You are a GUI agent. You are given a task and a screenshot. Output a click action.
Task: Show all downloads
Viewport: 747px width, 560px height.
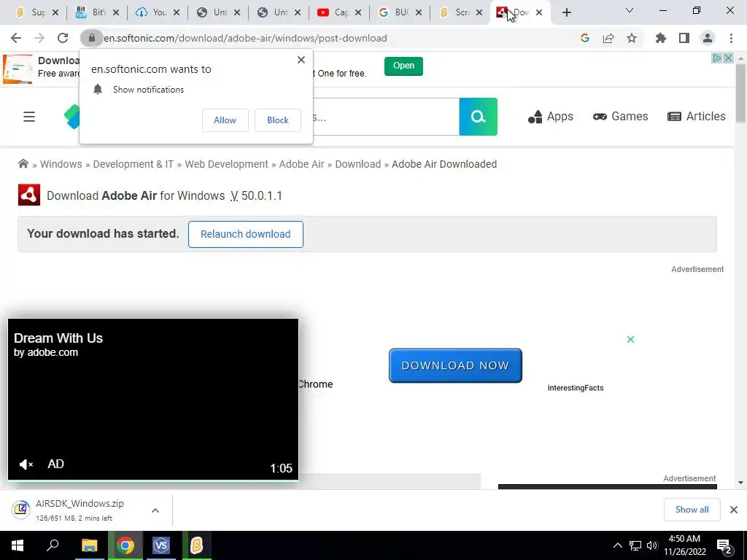point(692,510)
